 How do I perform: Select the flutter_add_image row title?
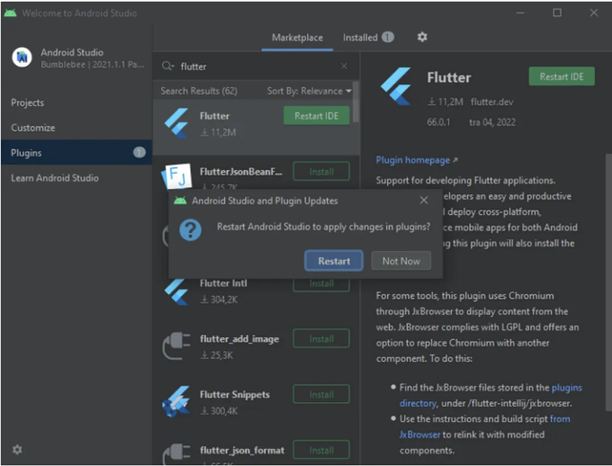coord(239,339)
